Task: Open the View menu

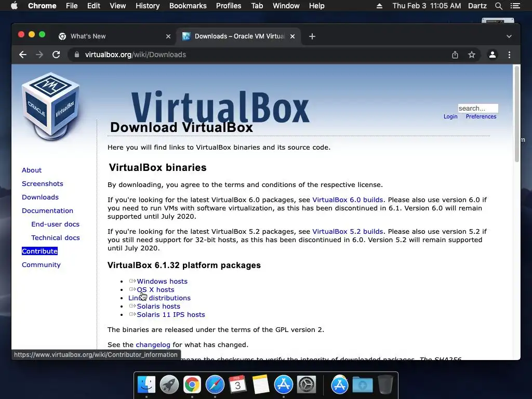Action: coord(118,6)
